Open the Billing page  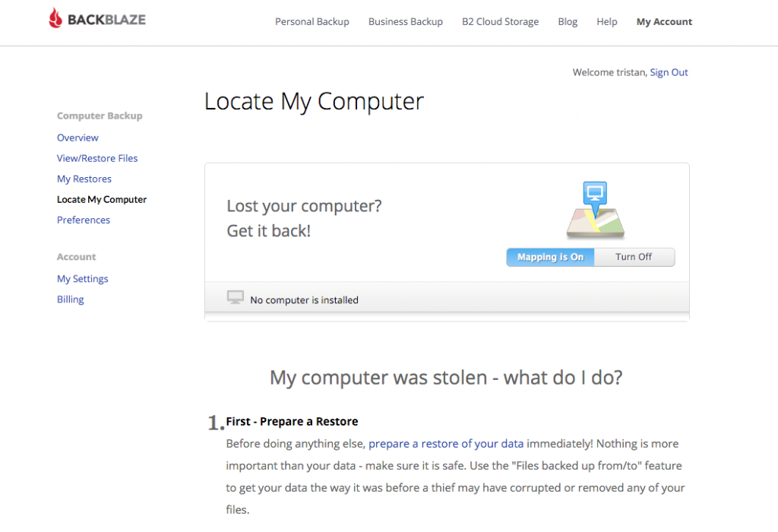(70, 299)
